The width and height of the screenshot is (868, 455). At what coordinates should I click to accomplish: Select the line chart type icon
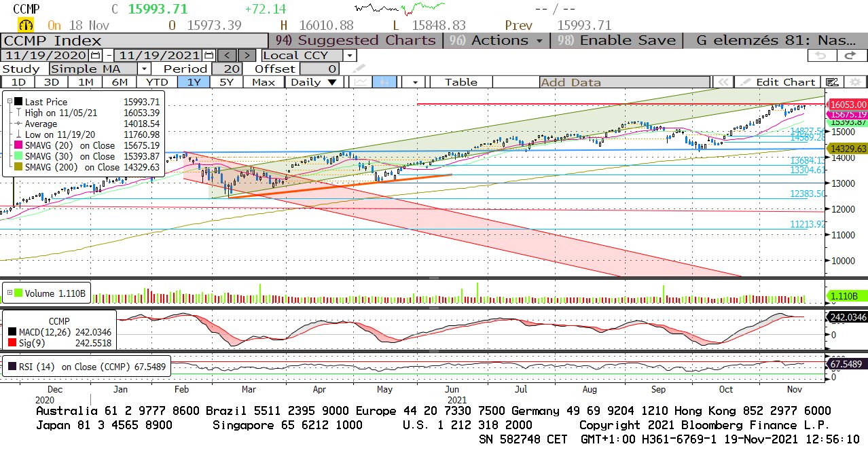pyautogui.click(x=360, y=82)
